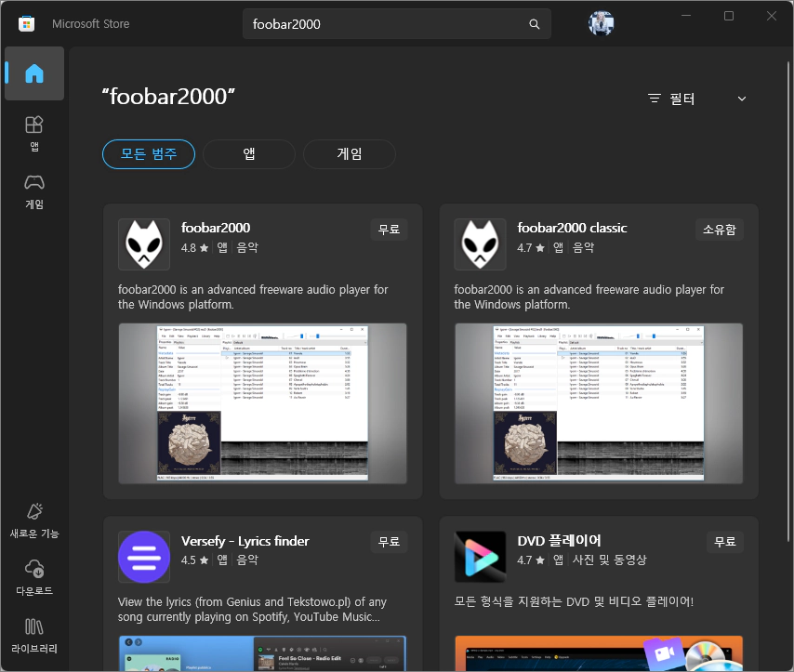The height and width of the screenshot is (672, 794).
Task: Click the foobar2000 app icon
Action: [x=143, y=244]
